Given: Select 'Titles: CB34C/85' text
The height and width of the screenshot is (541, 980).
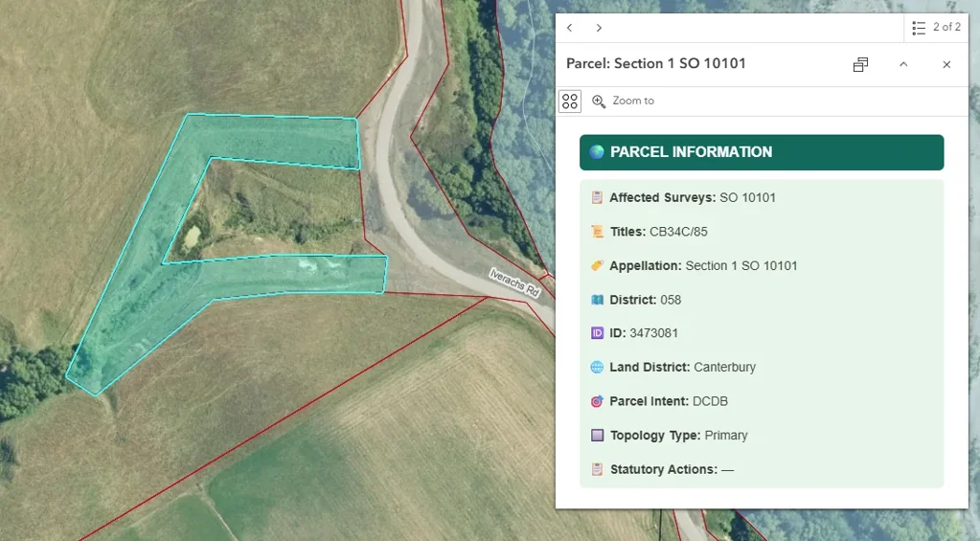Looking at the screenshot, I should coord(659,232).
